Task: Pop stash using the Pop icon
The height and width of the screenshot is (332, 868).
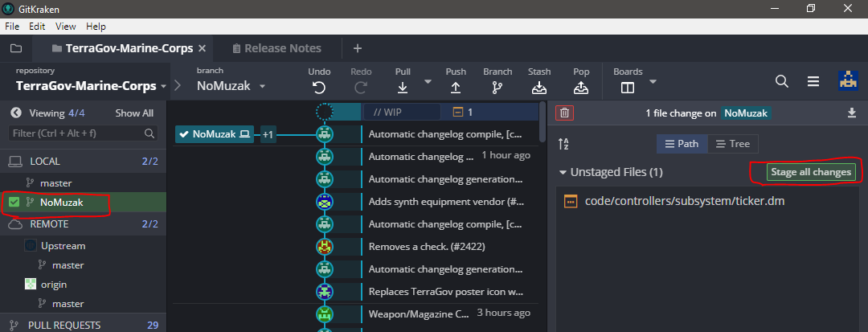Action: pos(581,88)
